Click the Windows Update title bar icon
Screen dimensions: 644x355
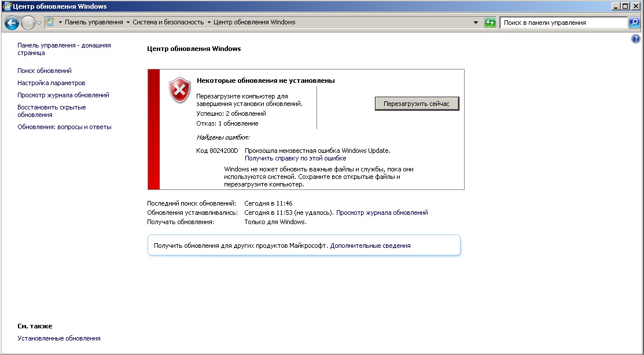pos(6,6)
